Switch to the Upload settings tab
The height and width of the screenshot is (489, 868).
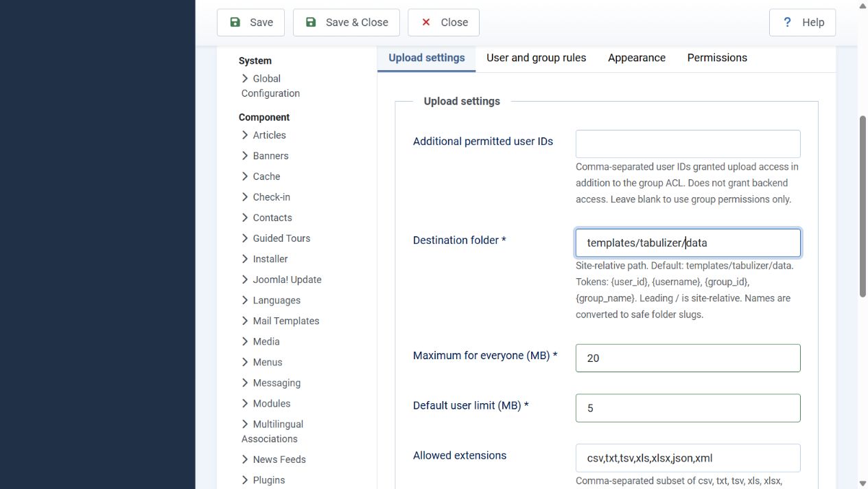coord(426,58)
